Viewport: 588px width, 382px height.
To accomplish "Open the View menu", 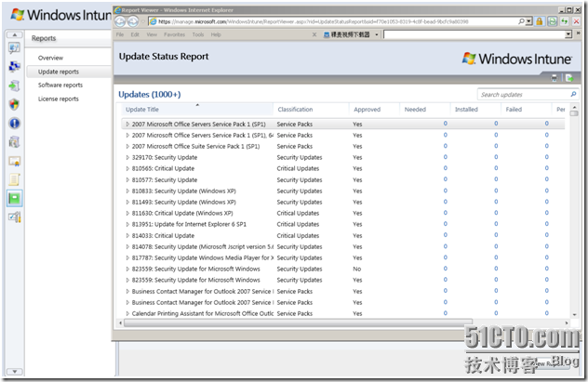I will click(x=152, y=34).
